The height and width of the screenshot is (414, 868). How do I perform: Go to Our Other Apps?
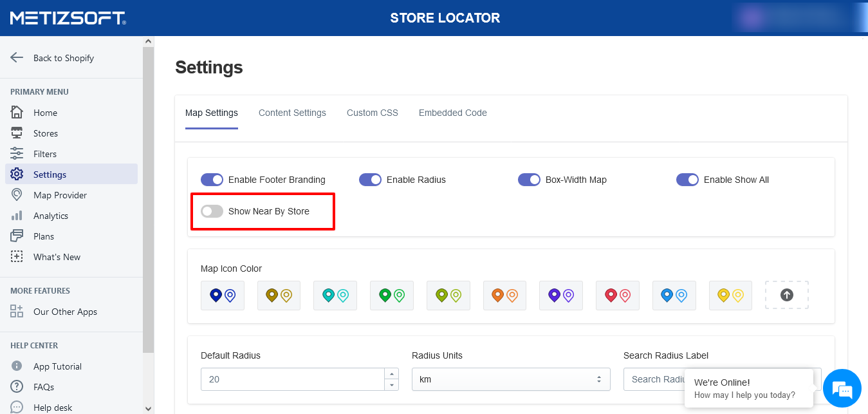pyautogui.click(x=65, y=312)
